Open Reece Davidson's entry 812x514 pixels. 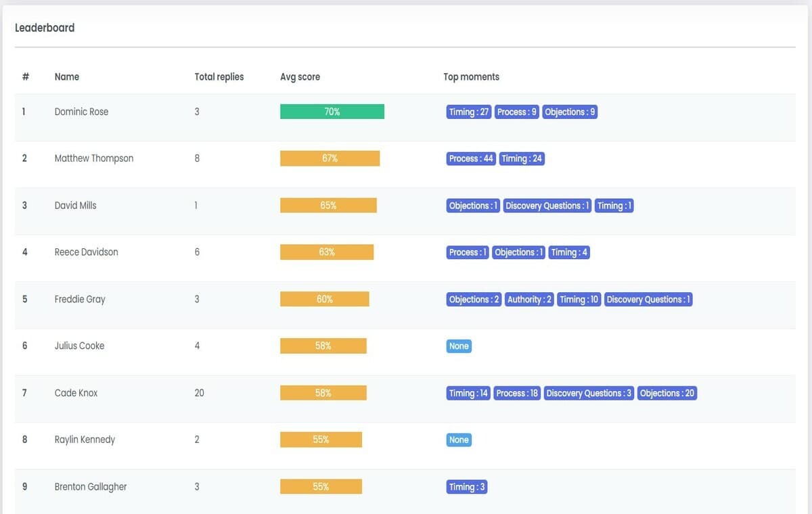pos(86,252)
